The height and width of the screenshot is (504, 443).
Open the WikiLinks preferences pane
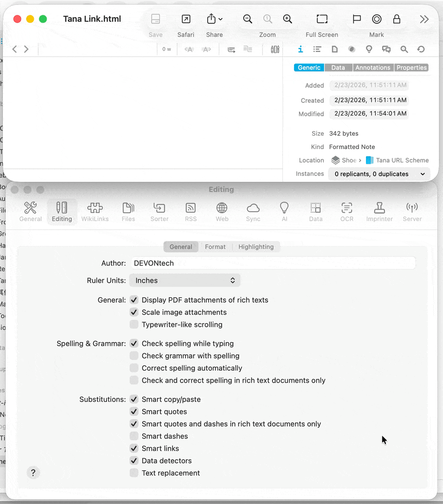(95, 212)
